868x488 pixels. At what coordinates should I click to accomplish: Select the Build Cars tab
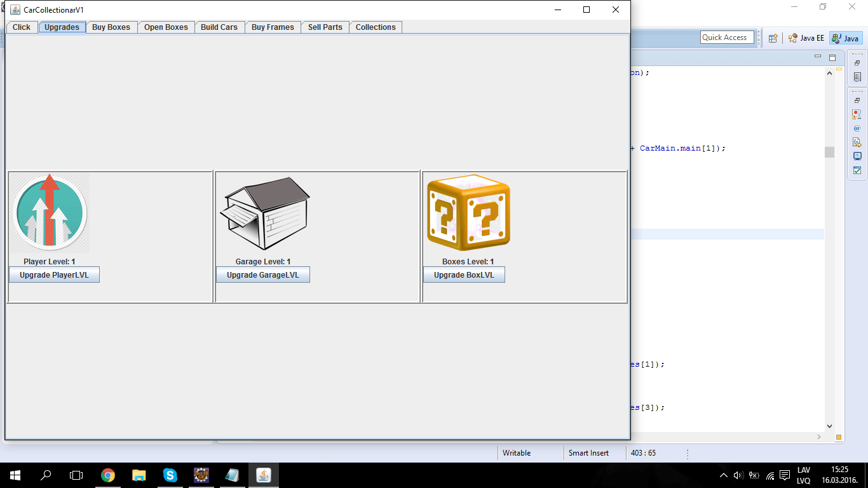point(220,27)
